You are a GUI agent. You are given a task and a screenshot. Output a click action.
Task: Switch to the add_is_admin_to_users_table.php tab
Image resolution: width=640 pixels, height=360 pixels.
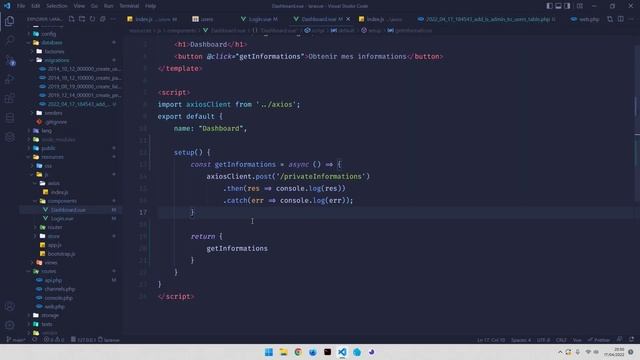click(x=487, y=19)
